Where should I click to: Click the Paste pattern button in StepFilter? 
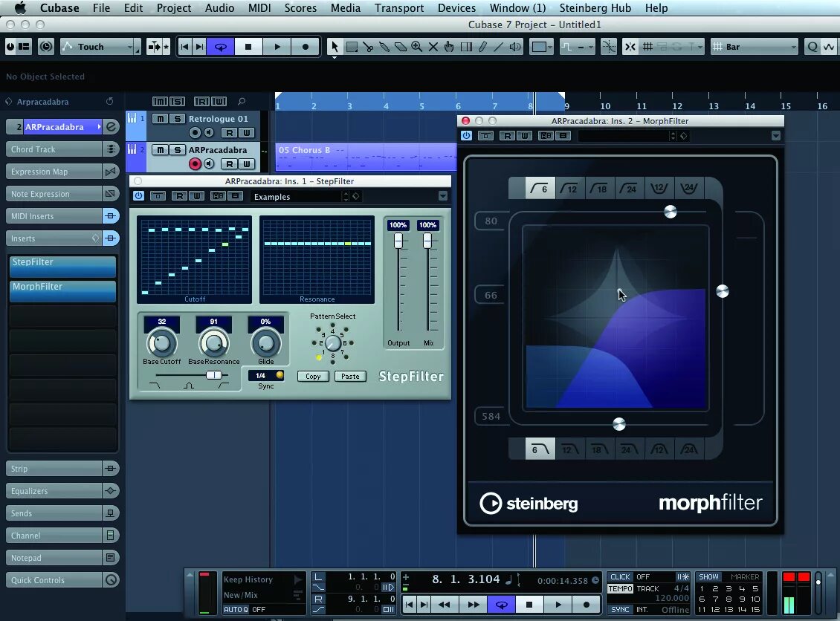point(350,377)
